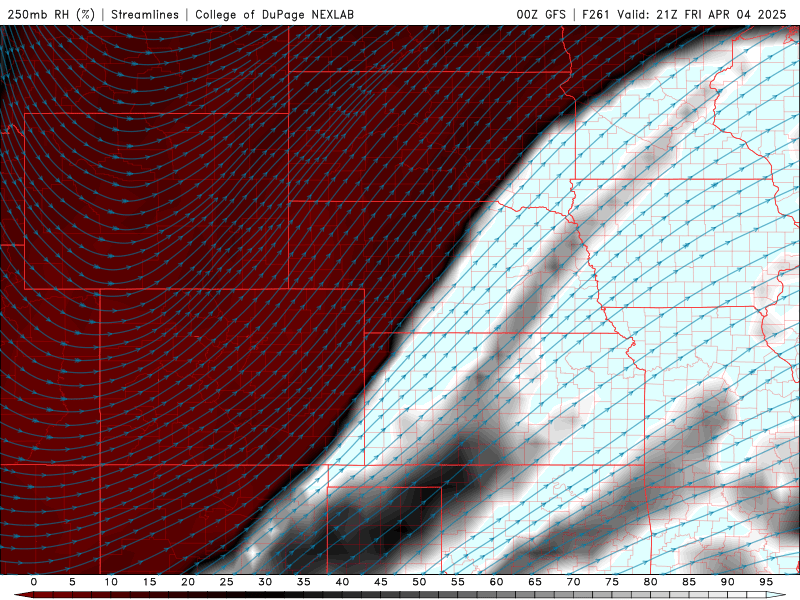800x600 pixels.
Task: Click the '20' colorbar scale label
Action: point(188,582)
